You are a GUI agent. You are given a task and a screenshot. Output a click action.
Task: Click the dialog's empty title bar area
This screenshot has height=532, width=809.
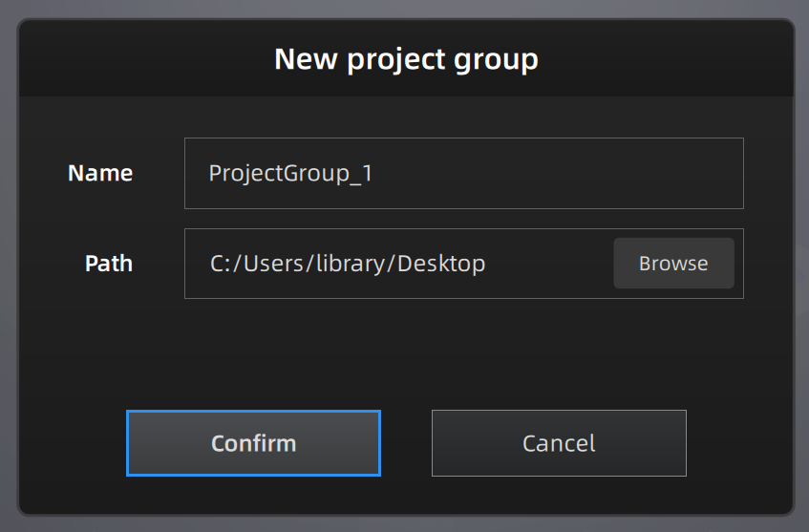[669, 59]
